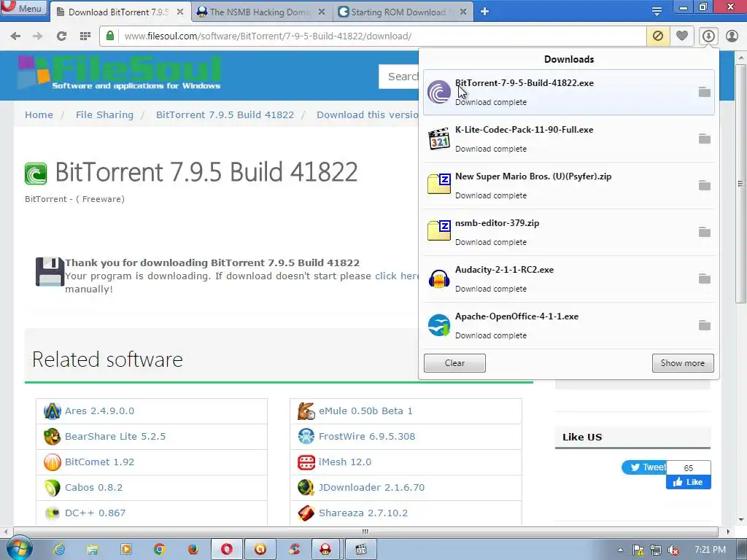747x560 pixels.
Task: Click the ad blocker icon in address bar
Action: point(658,36)
